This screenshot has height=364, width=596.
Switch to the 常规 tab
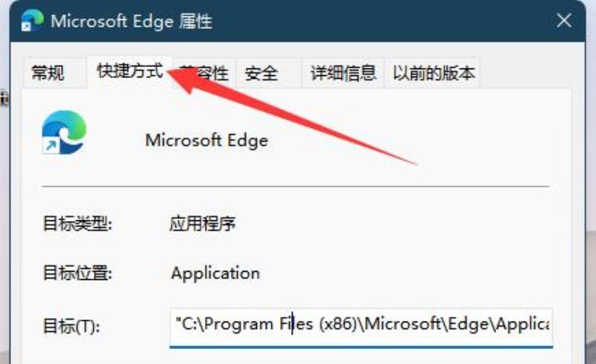pos(48,73)
